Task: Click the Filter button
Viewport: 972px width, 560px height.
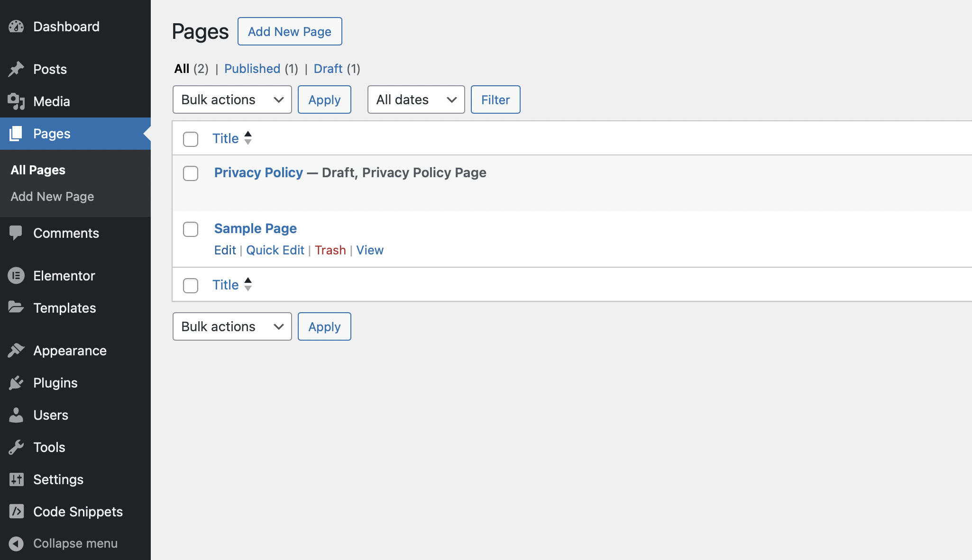Action: tap(495, 99)
